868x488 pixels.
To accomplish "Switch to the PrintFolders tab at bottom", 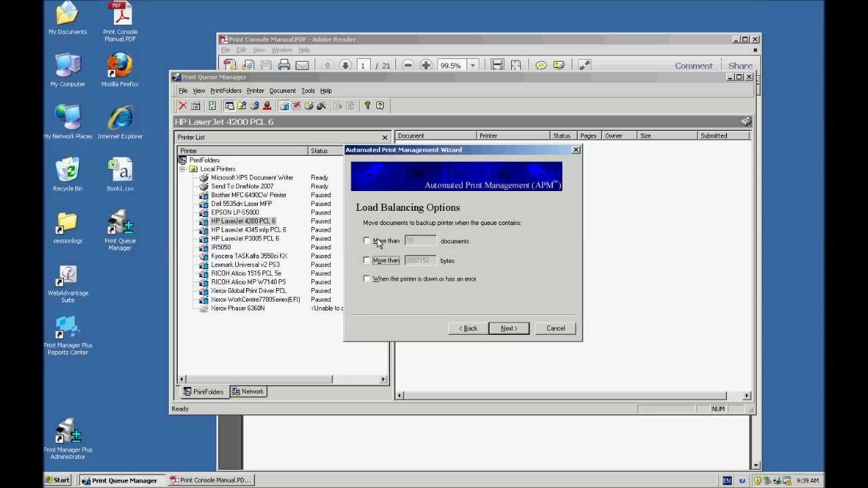I will pos(203,392).
